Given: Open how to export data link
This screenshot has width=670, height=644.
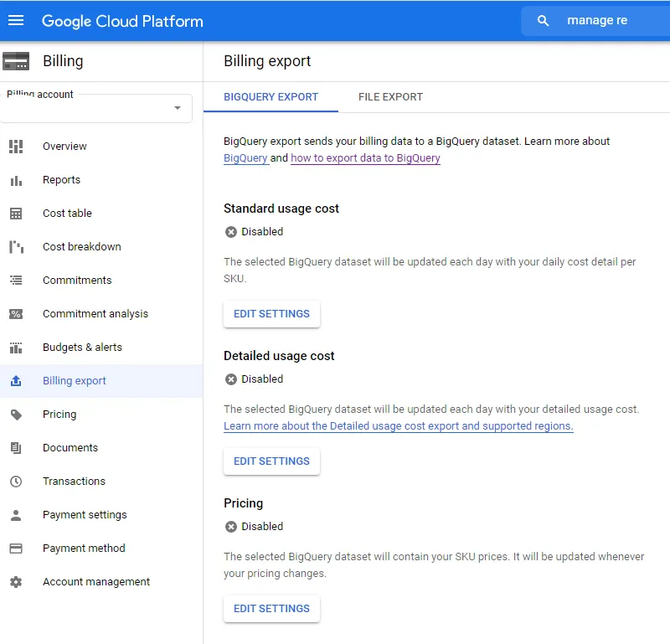Looking at the screenshot, I should click(365, 158).
